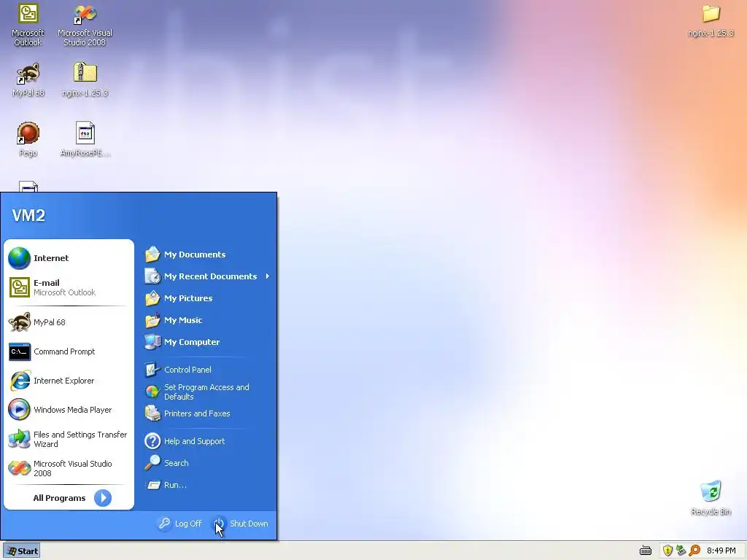Screen dimensions: 747x560
Task: Click the Start button on taskbar
Action: coord(21,551)
